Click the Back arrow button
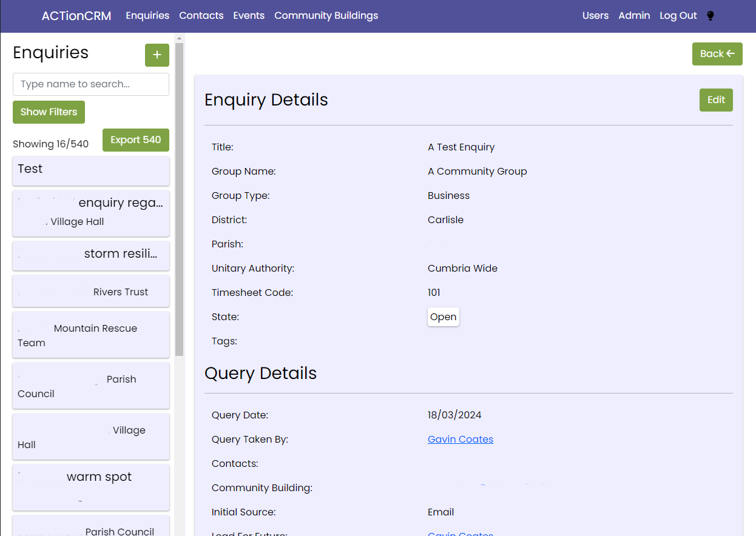This screenshot has width=756, height=536. coord(717,54)
